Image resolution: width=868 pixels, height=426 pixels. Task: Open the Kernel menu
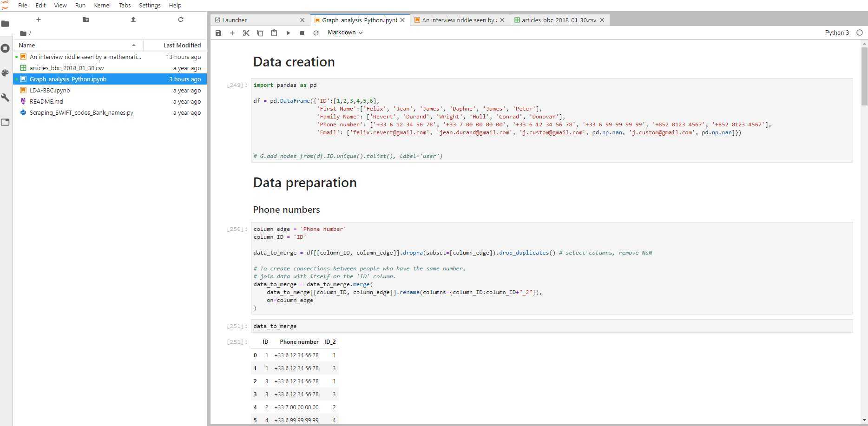tap(102, 5)
